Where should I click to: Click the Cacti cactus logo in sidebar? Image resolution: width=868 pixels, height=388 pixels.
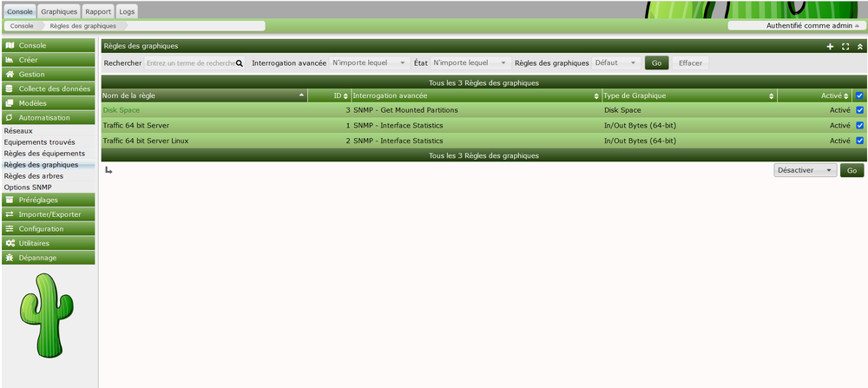coord(47,314)
